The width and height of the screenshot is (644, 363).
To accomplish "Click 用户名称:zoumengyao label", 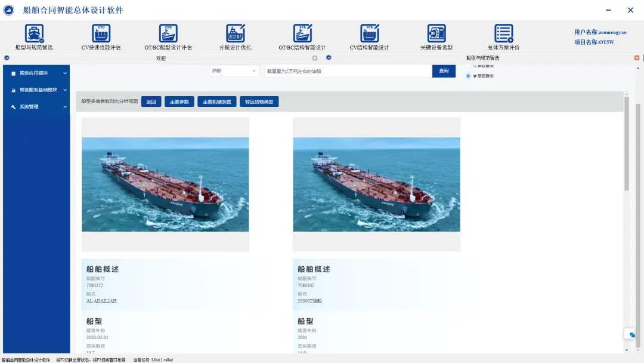I will [x=600, y=32].
